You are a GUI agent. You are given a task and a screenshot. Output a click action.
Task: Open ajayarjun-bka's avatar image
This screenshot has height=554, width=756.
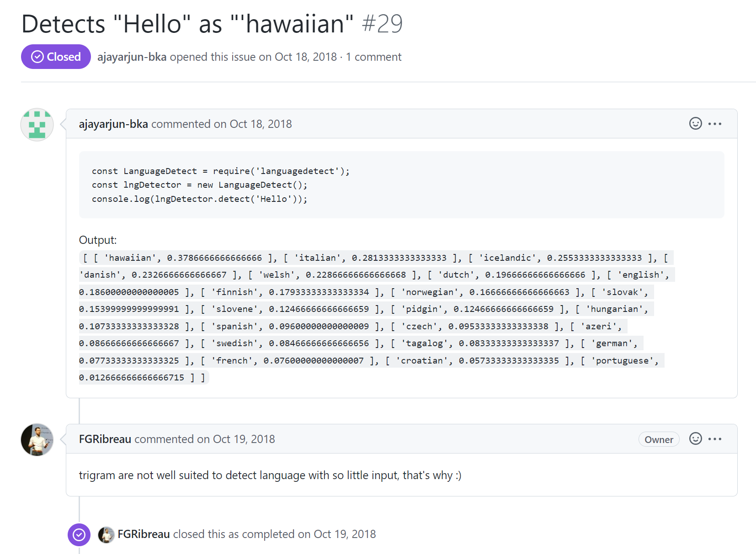[37, 124]
